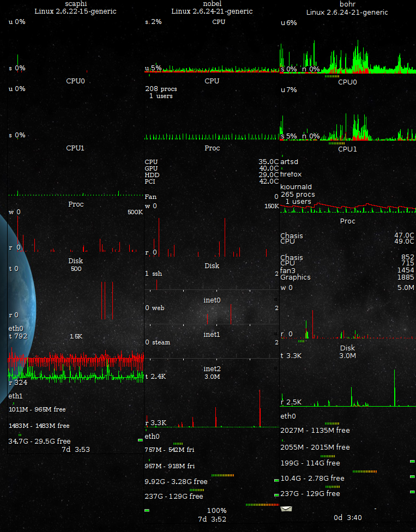This screenshot has width=416, height=532.
Task: Click nobel PCI temperature 42.0C
Action: (268, 181)
